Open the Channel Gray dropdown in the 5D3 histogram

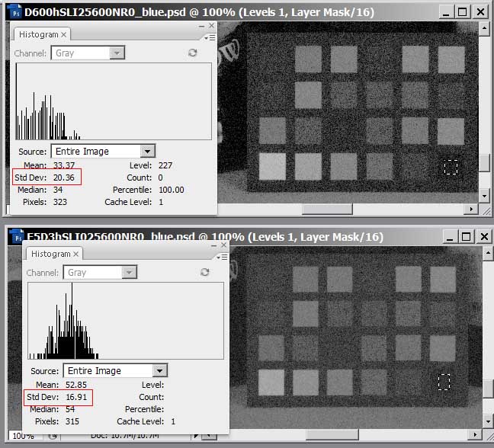129,273
